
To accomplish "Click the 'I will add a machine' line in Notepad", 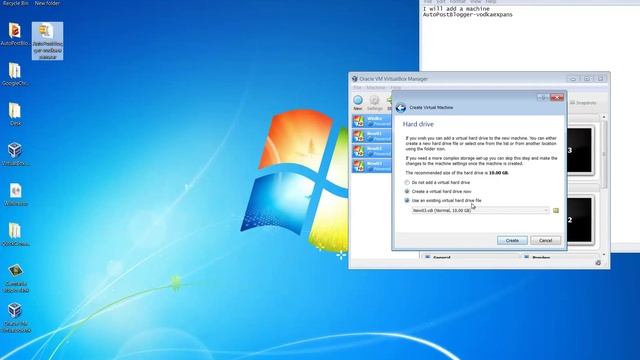I will click(x=456, y=9).
